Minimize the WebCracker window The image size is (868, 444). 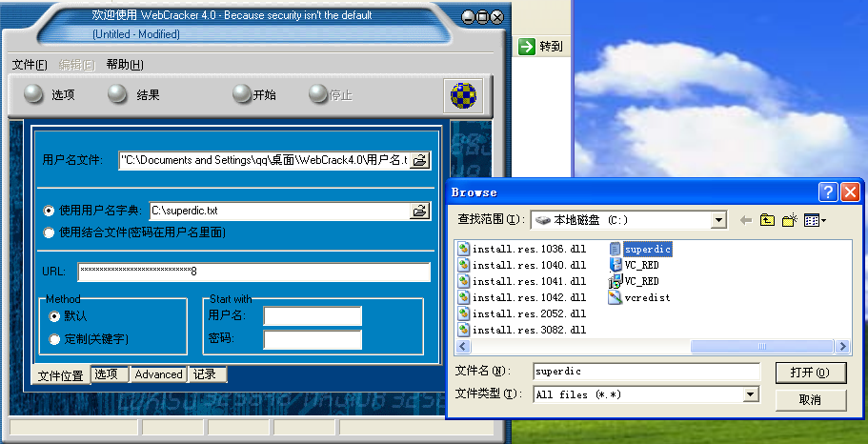pyautogui.click(x=469, y=17)
